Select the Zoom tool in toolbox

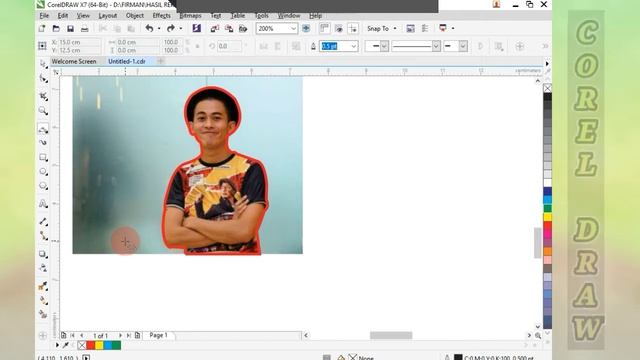point(43,111)
